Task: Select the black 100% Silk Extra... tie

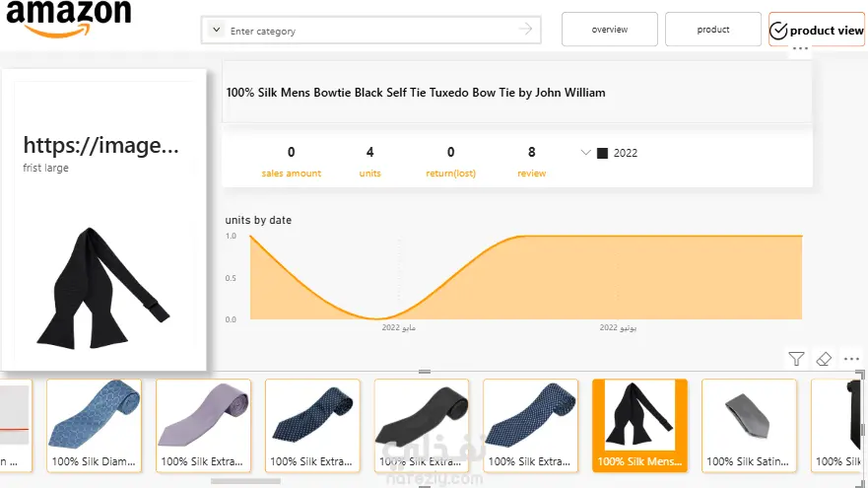Action: coord(422,426)
